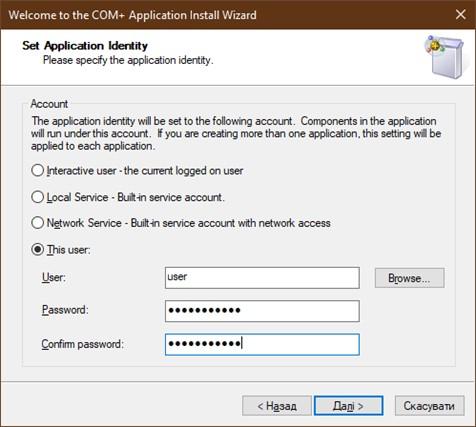Image resolution: width=476 pixels, height=427 pixels.
Task: Click into the Password field
Action: 262,311
